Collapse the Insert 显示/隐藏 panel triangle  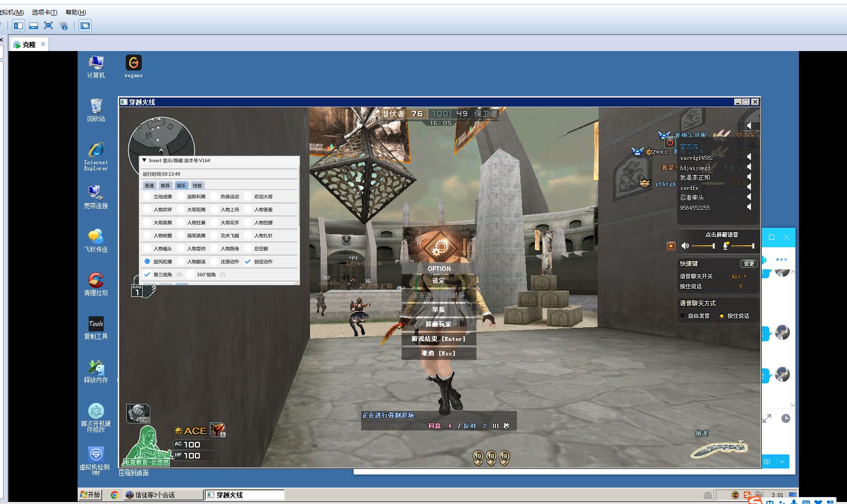coord(144,161)
